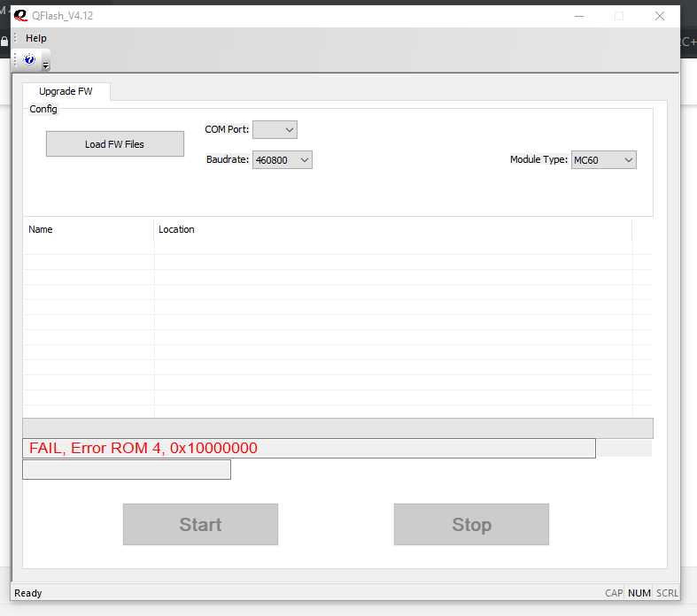Click the CAP indicator in status bar
The width and height of the screenshot is (697, 616).
pos(614,593)
